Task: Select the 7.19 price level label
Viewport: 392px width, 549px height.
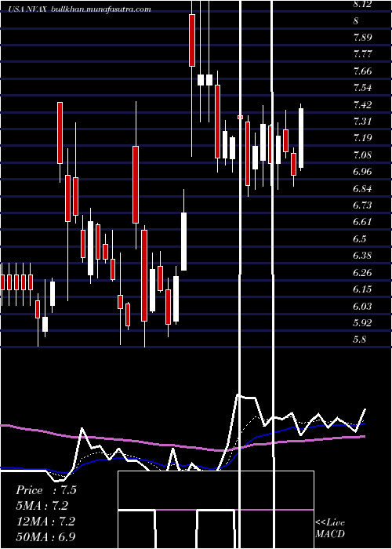Action: (362, 138)
